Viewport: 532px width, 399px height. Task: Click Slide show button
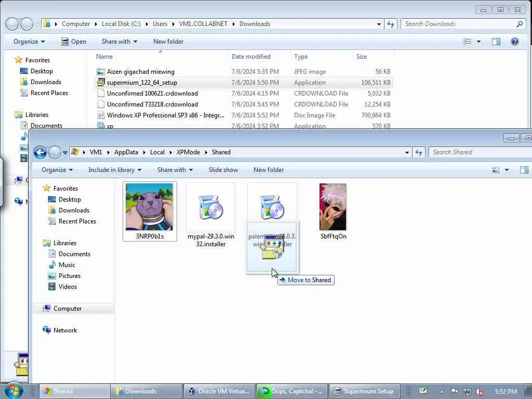tap(223, 170)
